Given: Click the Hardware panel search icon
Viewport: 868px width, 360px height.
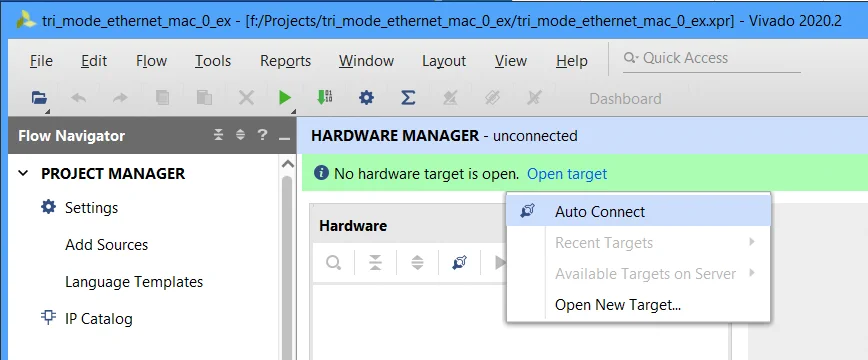Looking at the screenshot, I should 333,263.
